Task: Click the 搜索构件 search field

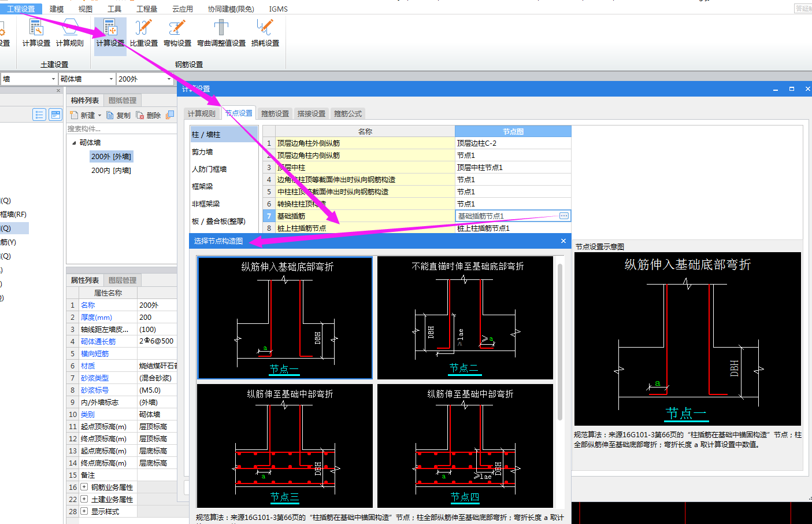Action: (x=121, y=128)
